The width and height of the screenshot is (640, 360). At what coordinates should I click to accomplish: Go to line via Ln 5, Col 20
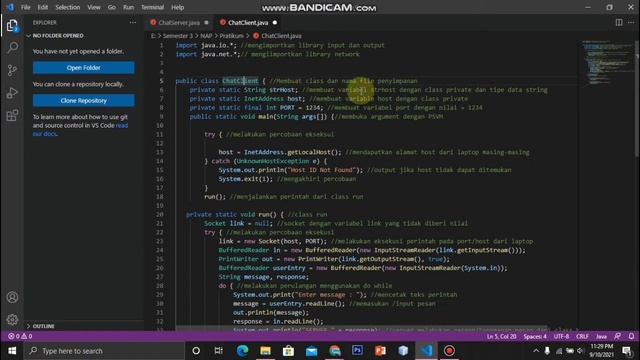point(501,336)
